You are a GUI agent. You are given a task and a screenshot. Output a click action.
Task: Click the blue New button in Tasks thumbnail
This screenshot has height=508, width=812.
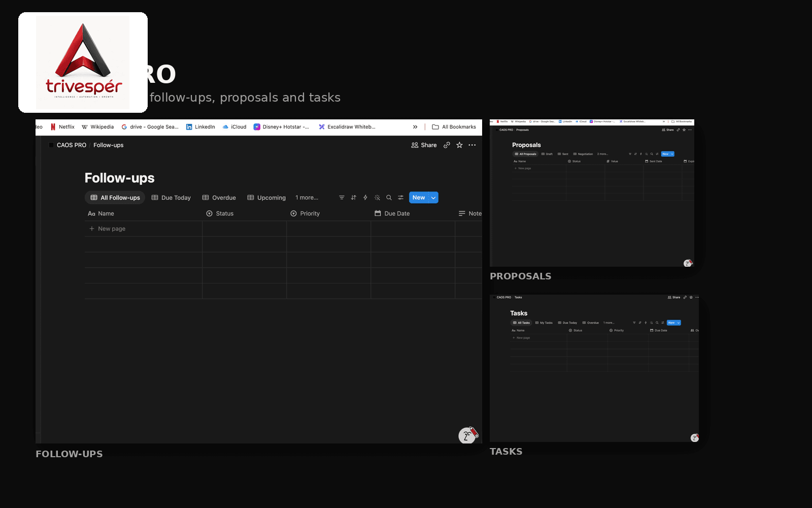[x=671, y=323]
